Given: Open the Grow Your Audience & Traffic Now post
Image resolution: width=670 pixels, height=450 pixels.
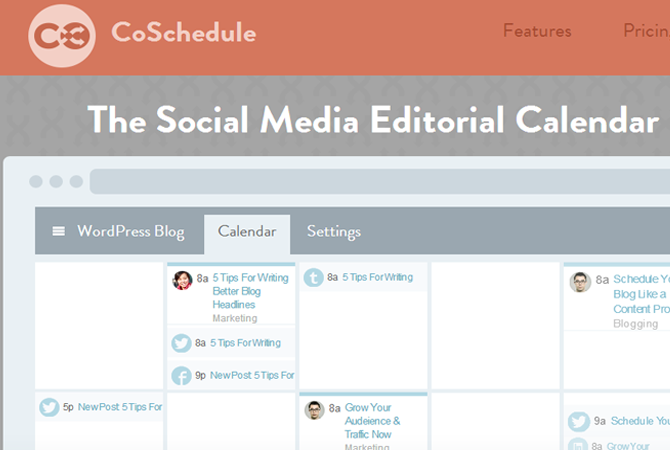Looking at the screenshot, I should tap(373, 421).
